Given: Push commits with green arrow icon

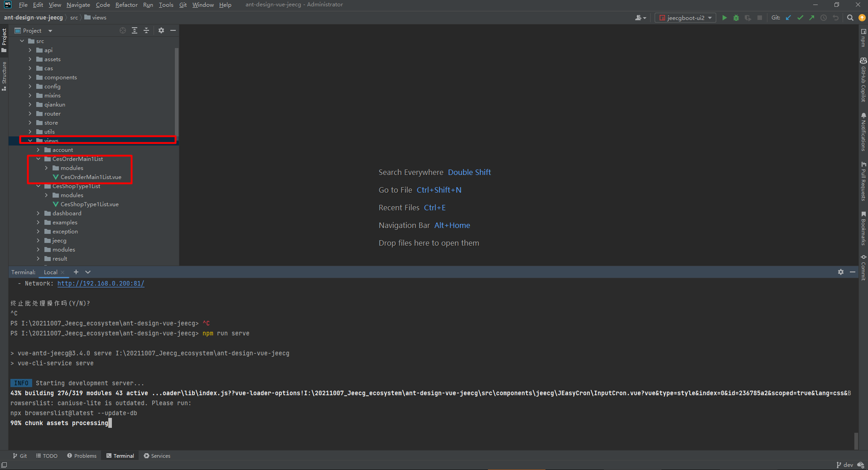Looking at the screenshot, I should coord(812,18).
